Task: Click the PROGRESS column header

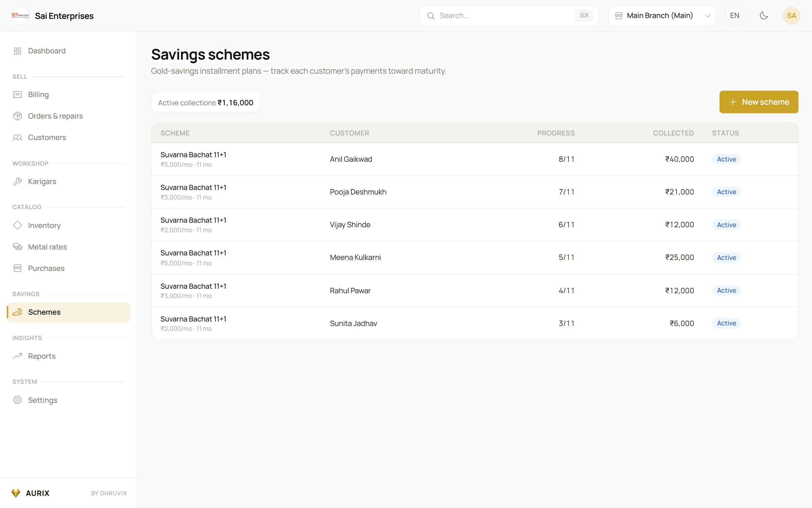Action: 556,133
